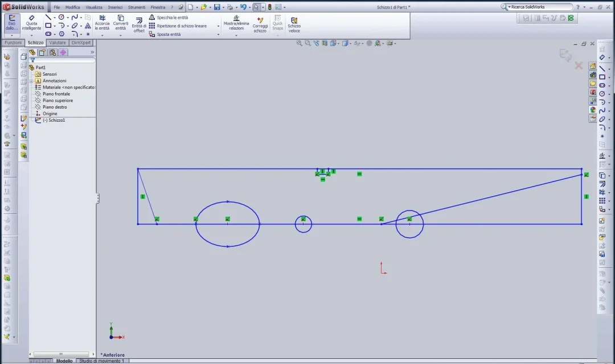Open the Studio di movimento 1 tab

tap(101, 361)
